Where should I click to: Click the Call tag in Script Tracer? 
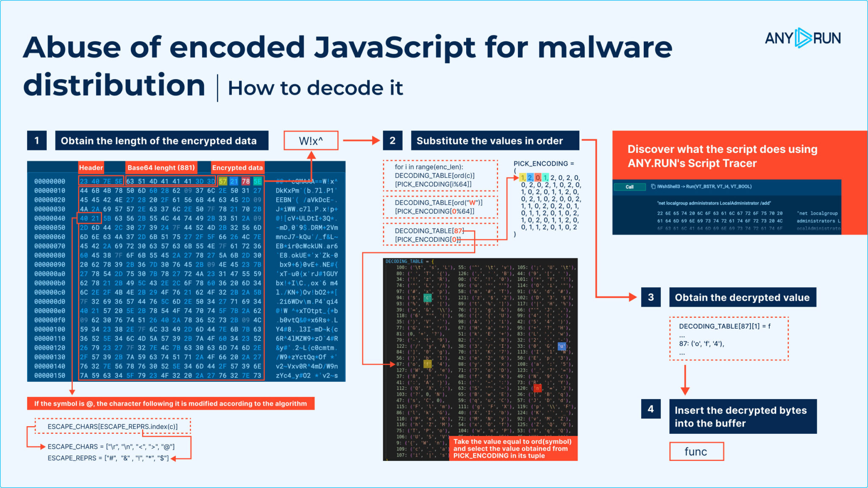tap(629, 187)
